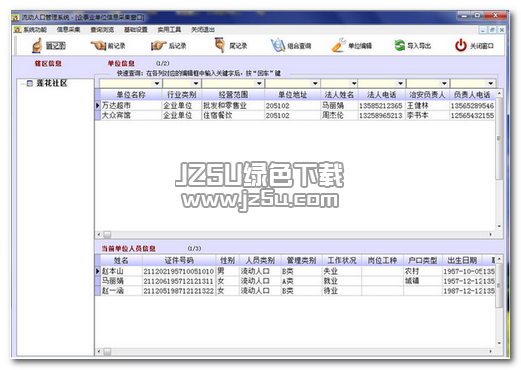Click vertical scrollbar thumb of unit table
This screenshot has height=370, width=521.
tap(499, 138)
